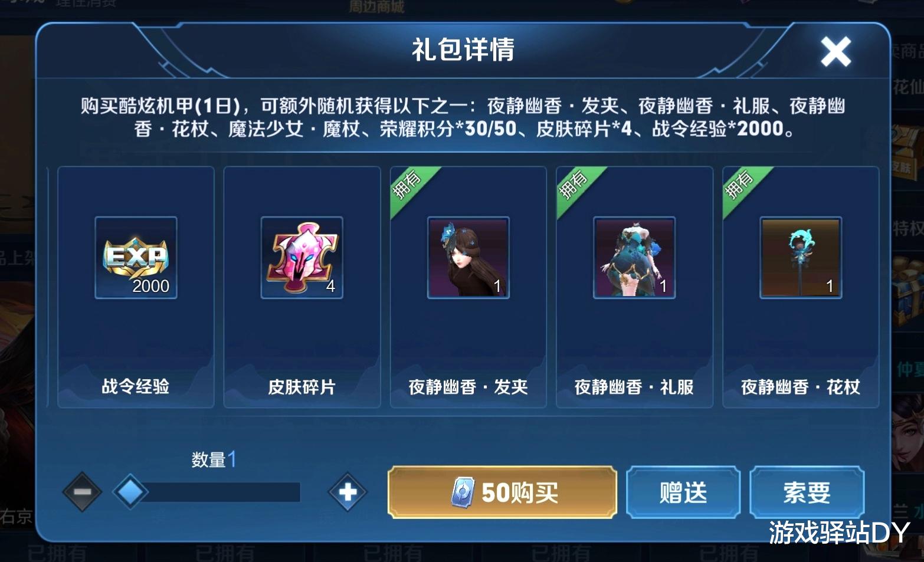Select the 战令经验 EXP 2000 icon
This screenshot has width=924, height=562.
tap(136, 258)
